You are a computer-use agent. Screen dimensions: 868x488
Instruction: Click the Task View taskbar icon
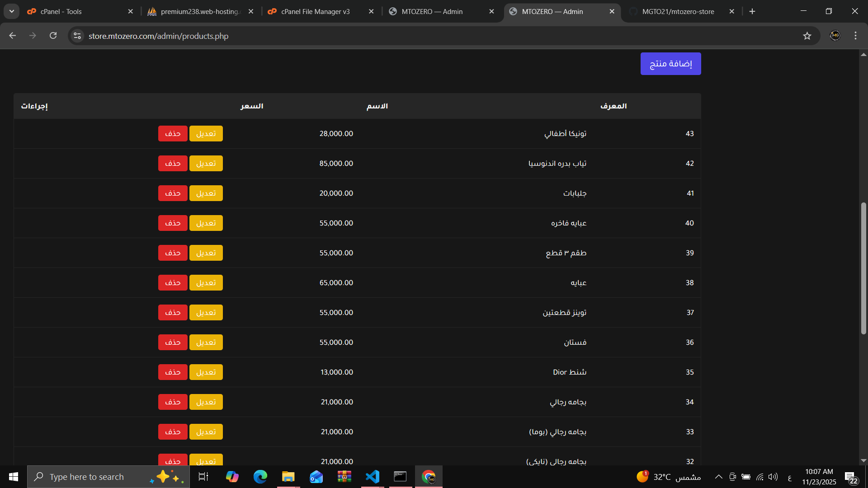click(203, 477)
